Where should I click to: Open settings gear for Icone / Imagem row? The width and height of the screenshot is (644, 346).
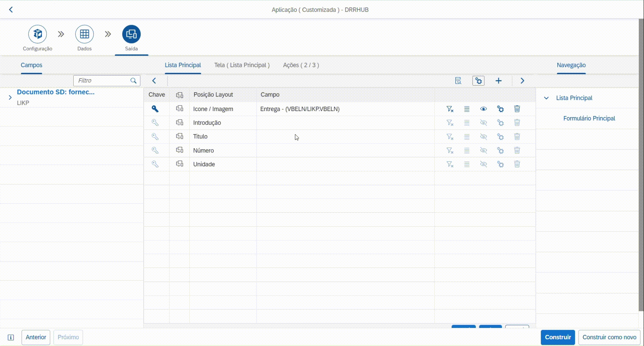pyautogui.click(x=500, y=109)
